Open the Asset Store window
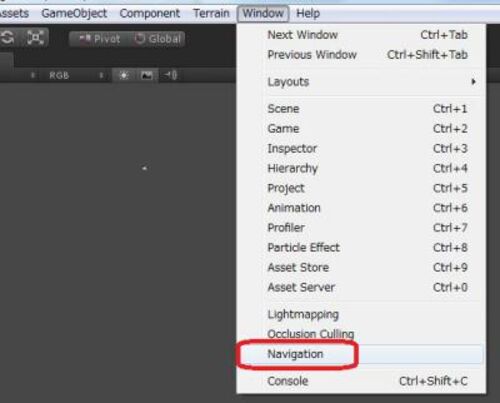Screen dimensions: 500x403 (x=361, y=267)
